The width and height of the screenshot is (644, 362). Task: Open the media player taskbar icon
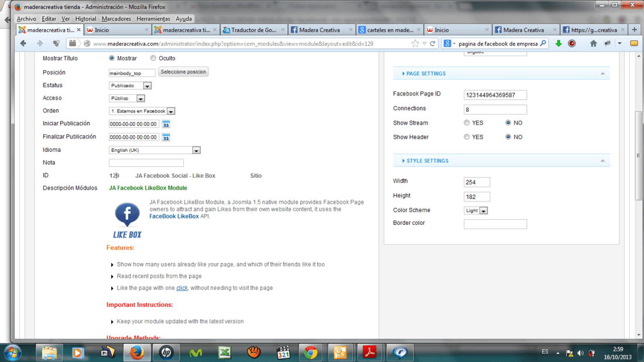78,353
